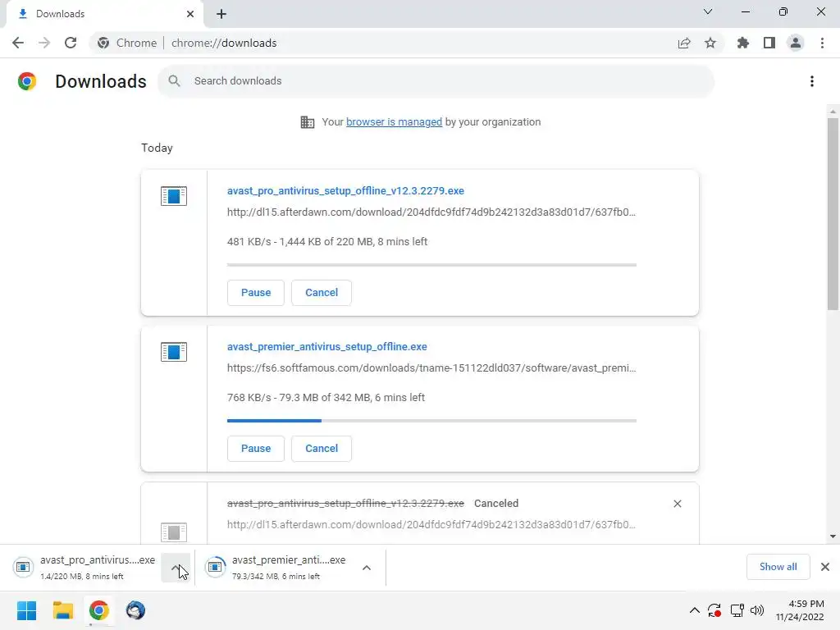840x630 pixels.
Task: Toggle the Chrome side panel icon
Action: pos(769,43)
